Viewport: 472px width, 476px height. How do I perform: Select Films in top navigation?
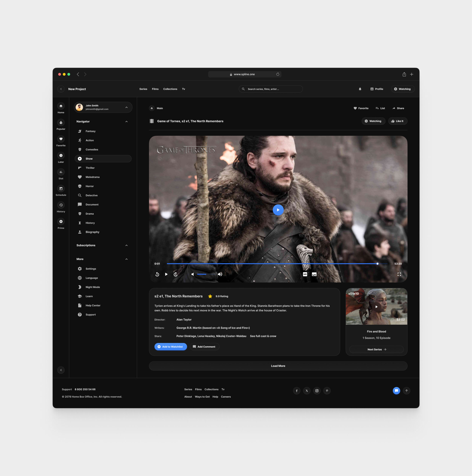point(155,89)
